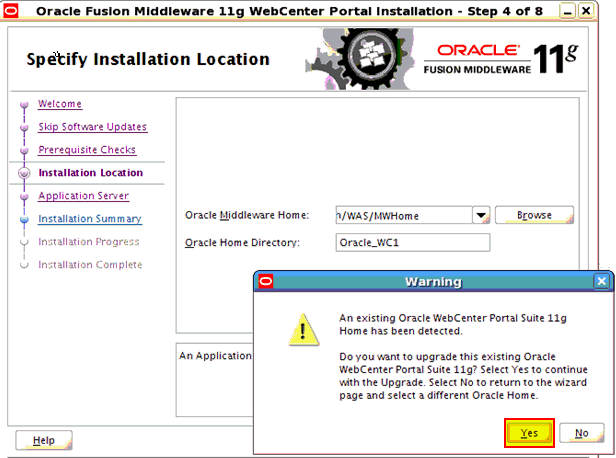
Task: Open the Installation Summary step
Action: tap(89, 219)
